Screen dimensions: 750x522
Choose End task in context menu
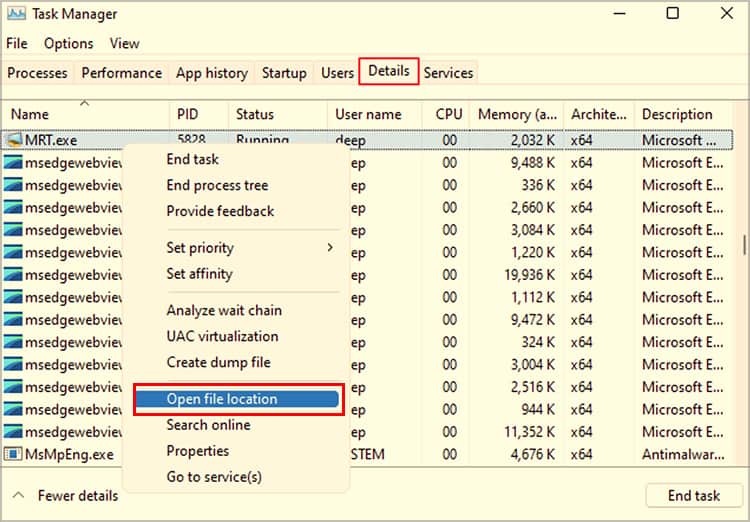click(193, 159)
